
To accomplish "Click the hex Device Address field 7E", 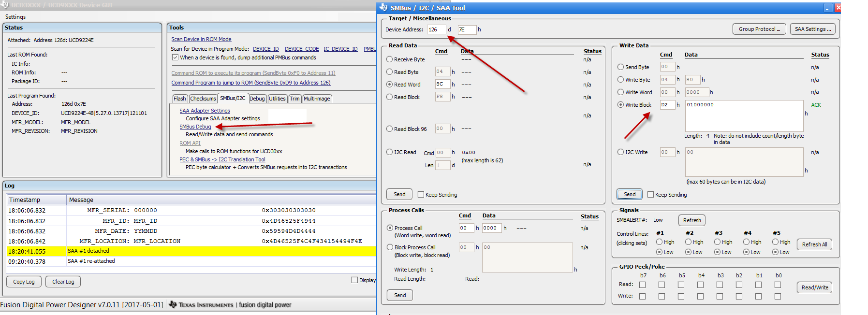I will [x=467, y=29].
